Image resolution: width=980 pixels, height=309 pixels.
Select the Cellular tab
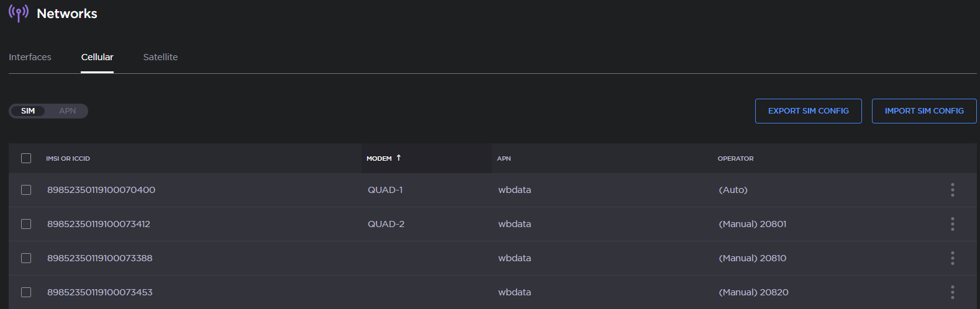tap(97, 57)
